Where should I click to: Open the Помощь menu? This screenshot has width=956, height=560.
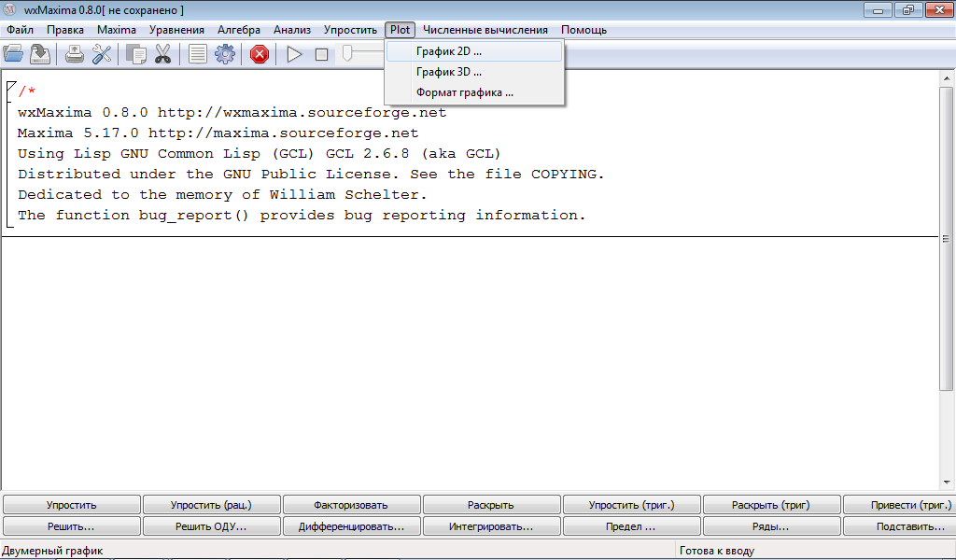coord(584,30)
